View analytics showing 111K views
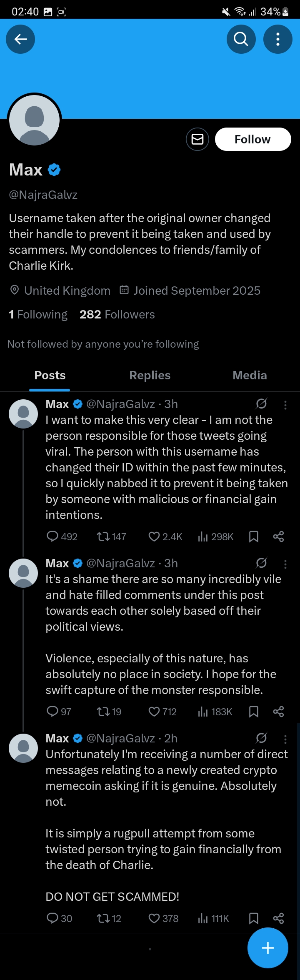 coord(213,918)
